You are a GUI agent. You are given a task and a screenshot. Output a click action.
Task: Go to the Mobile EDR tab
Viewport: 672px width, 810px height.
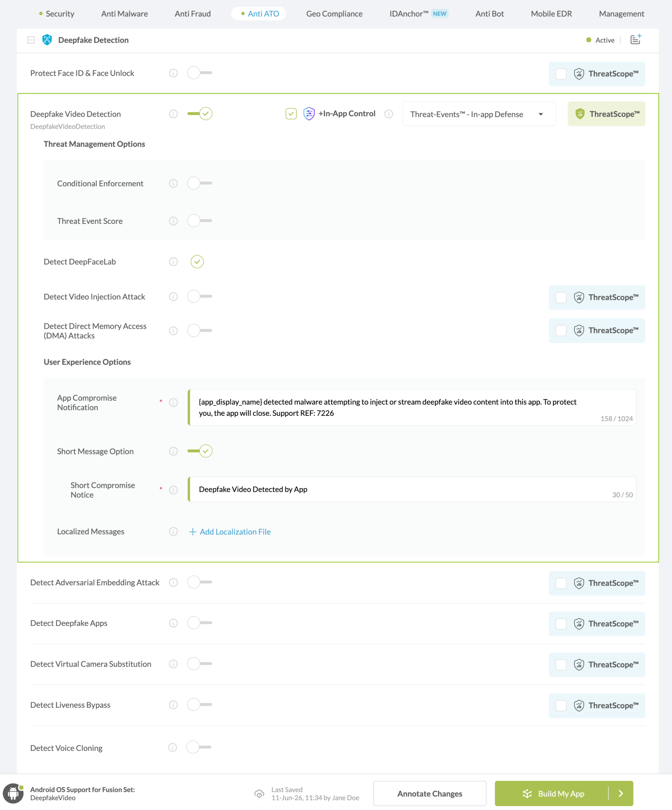[551, 13]
